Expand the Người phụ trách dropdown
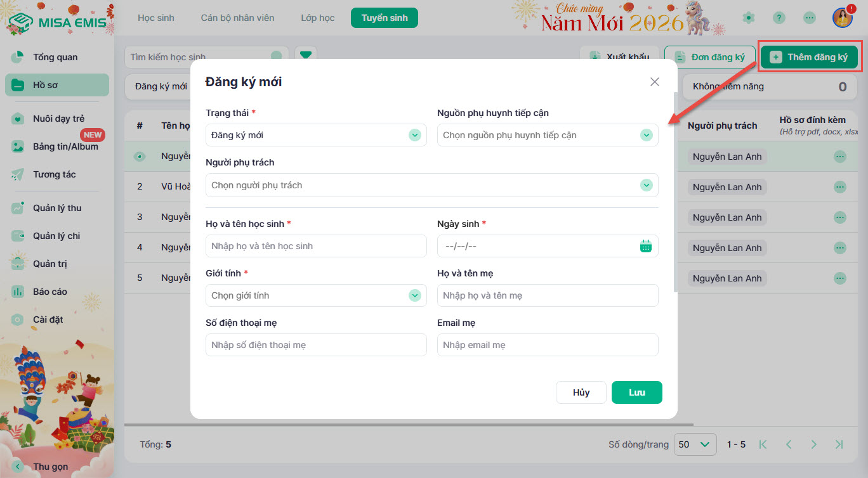Screen dimensions: 868x478 pyautogui.click(x=646, y=185)
